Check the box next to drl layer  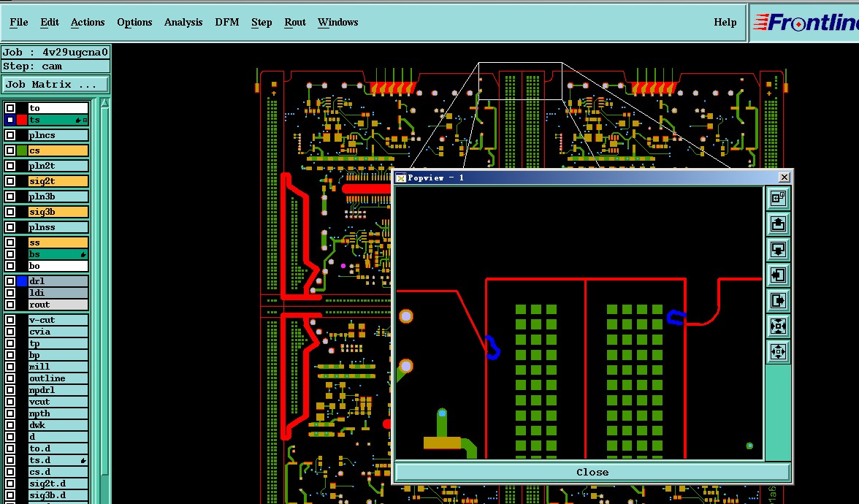click(x=10, y=281)
